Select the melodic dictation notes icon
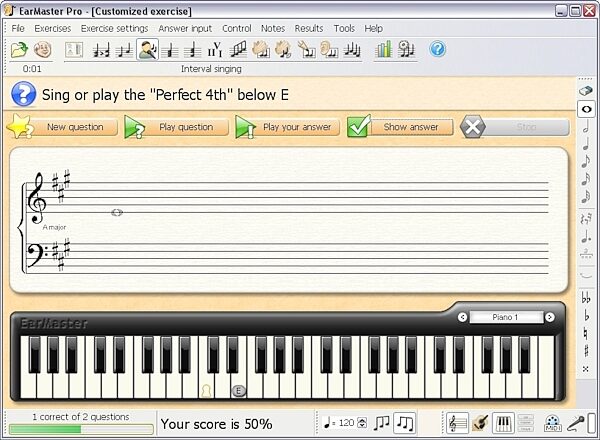Image resolution: width=600 pixels, height=440 pixels. point(352,50)
